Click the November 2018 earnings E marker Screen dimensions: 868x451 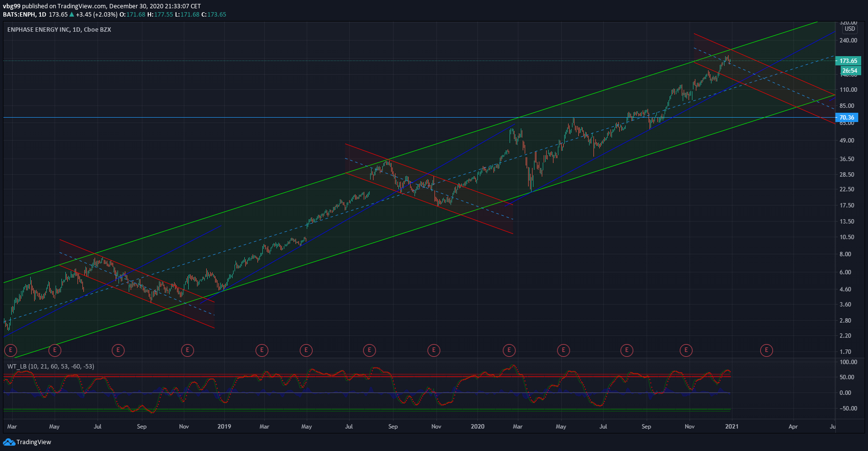pos(187,350)
